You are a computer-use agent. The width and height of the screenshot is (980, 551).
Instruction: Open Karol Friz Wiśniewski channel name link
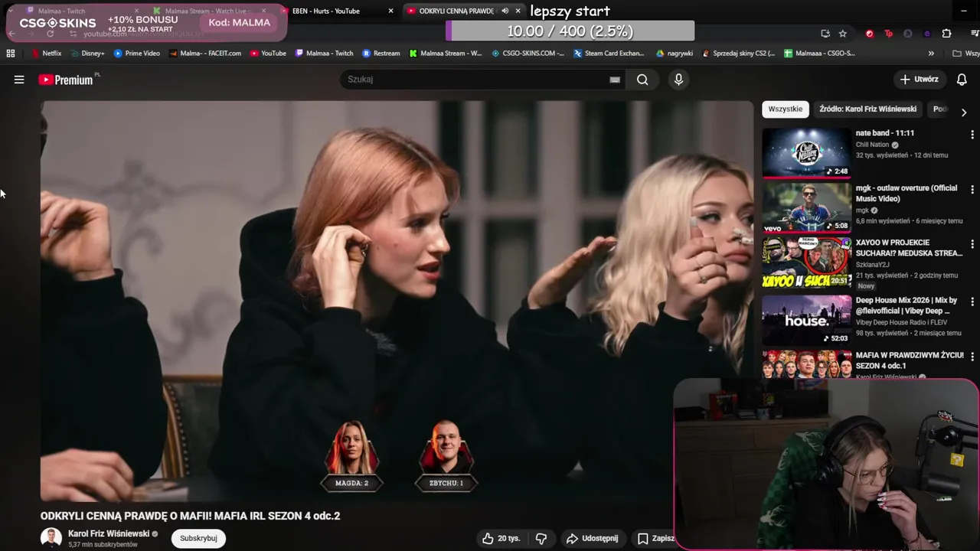point(109,533)
